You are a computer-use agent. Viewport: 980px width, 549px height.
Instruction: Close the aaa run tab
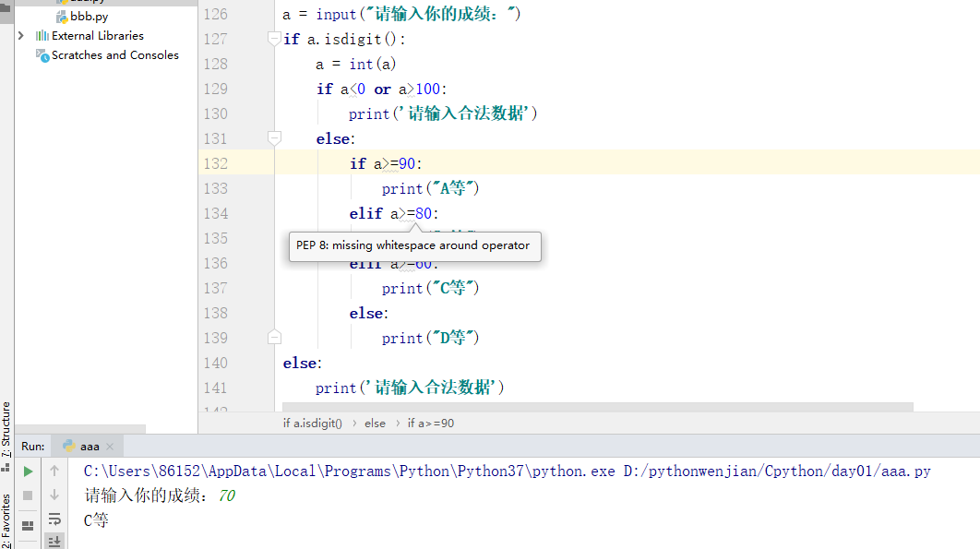tap(110, 447)
